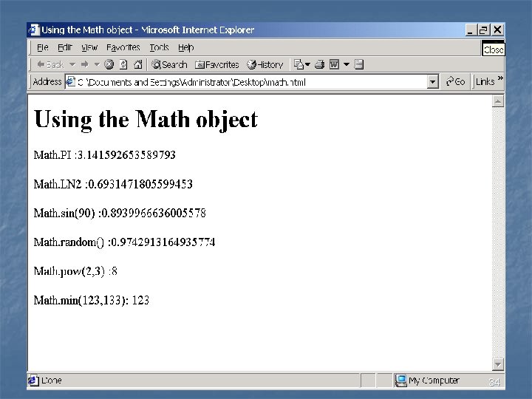Open the Favorites menu
532x399 pixels.
pos(123,47)
